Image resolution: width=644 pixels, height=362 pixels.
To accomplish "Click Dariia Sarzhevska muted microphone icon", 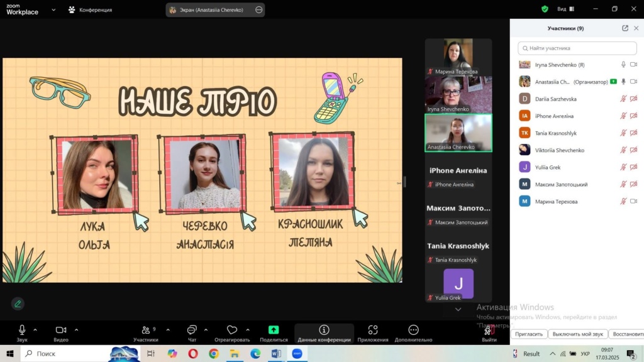I will [x=623, y=99].
